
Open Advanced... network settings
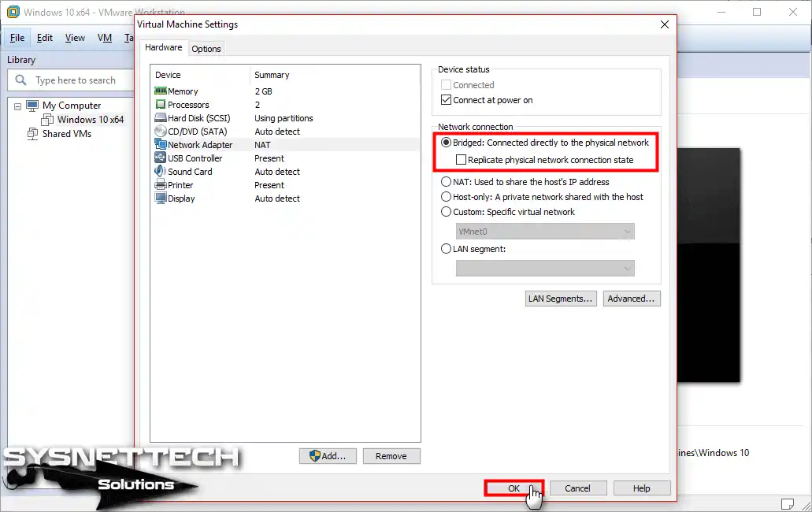(632, 299)
